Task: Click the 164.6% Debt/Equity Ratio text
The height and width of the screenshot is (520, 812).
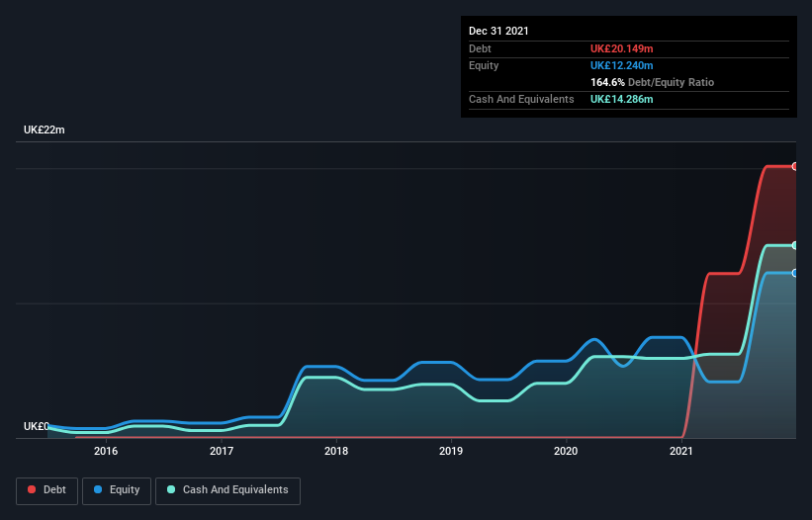Action: click(x=652, y=82)
